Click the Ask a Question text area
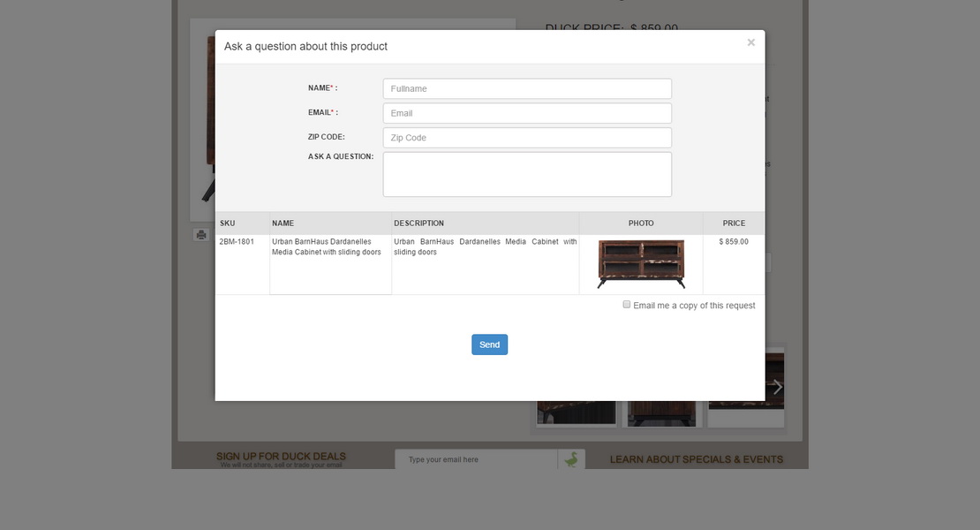 pyautogui.click(x=527, y=174)
